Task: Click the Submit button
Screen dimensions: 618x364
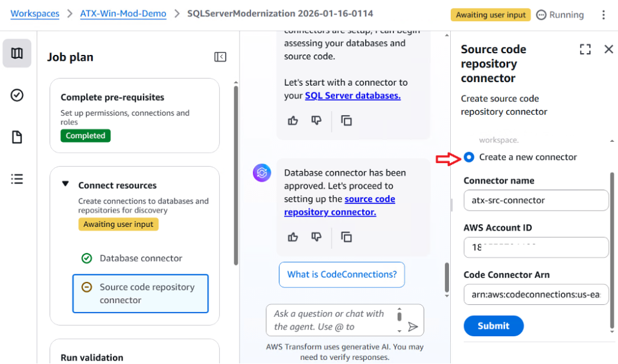Action: click(x=493, y=326)
